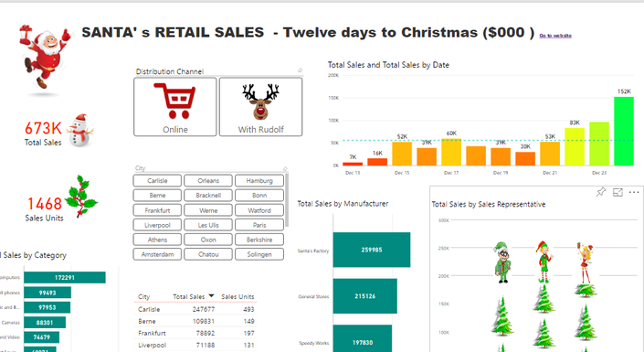This screenshot has height=352, width=644.
Task: Select the With Rudolf reindeer channel
Action: click(261, 107)
